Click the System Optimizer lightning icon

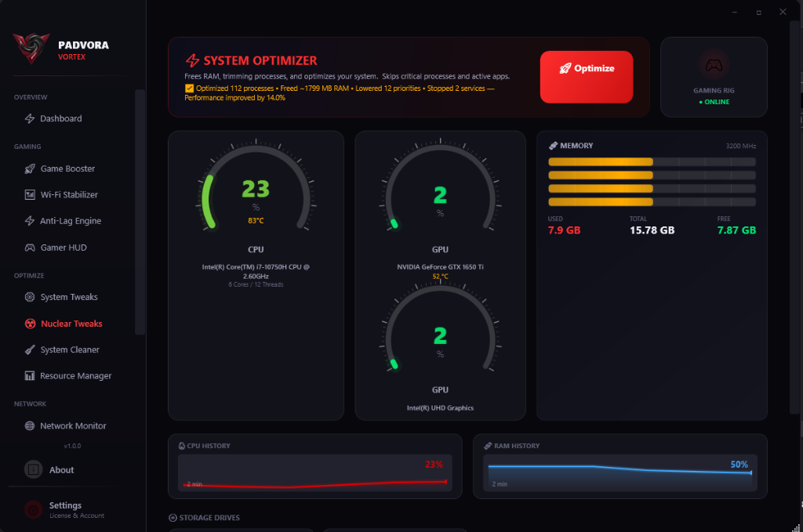193,60
